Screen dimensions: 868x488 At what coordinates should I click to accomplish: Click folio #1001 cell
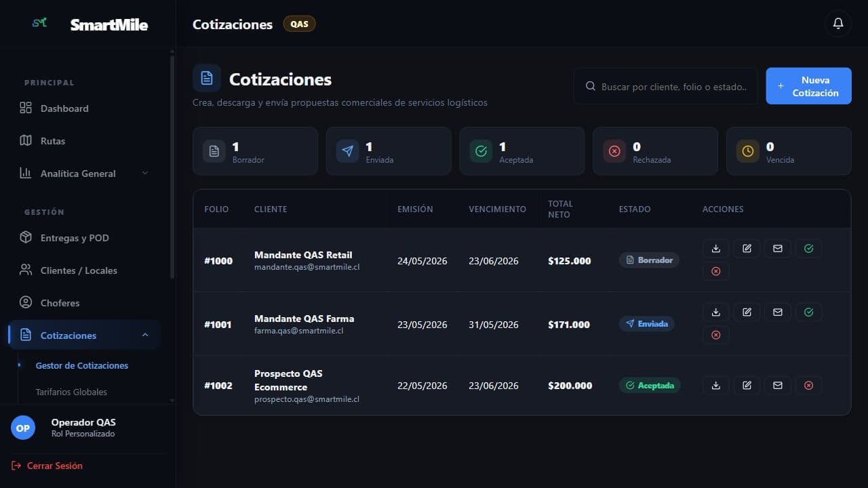click(218, 325)
